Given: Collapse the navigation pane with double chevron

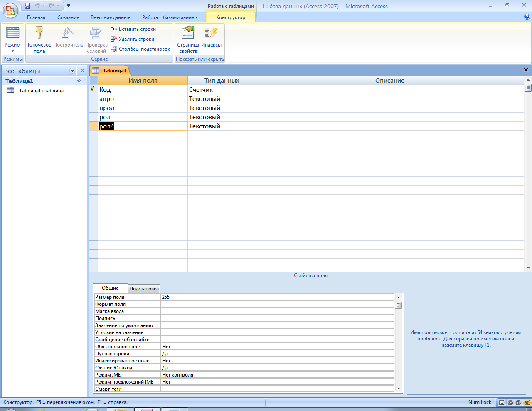Looking at the screenshot, I should tap(82, 71).
